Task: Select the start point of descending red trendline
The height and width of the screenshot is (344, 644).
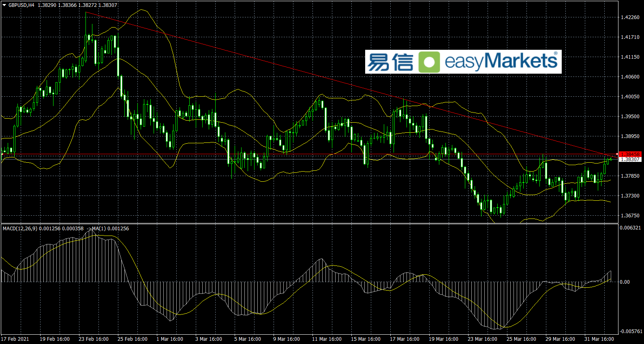Action: [86, 12]
